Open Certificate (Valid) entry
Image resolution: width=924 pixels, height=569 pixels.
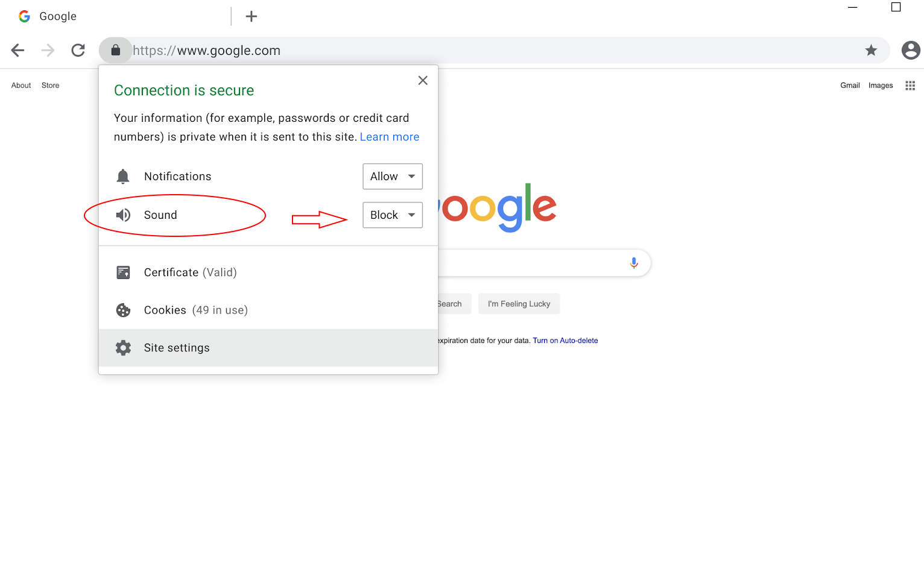pos(268,272)
